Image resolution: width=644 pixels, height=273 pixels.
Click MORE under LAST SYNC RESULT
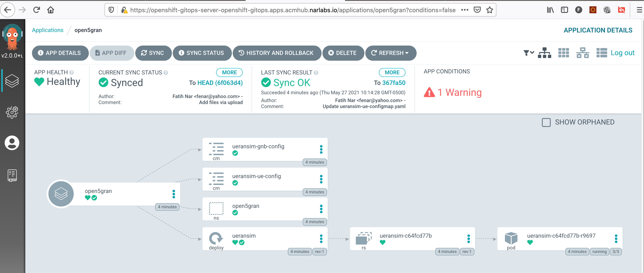391,73
